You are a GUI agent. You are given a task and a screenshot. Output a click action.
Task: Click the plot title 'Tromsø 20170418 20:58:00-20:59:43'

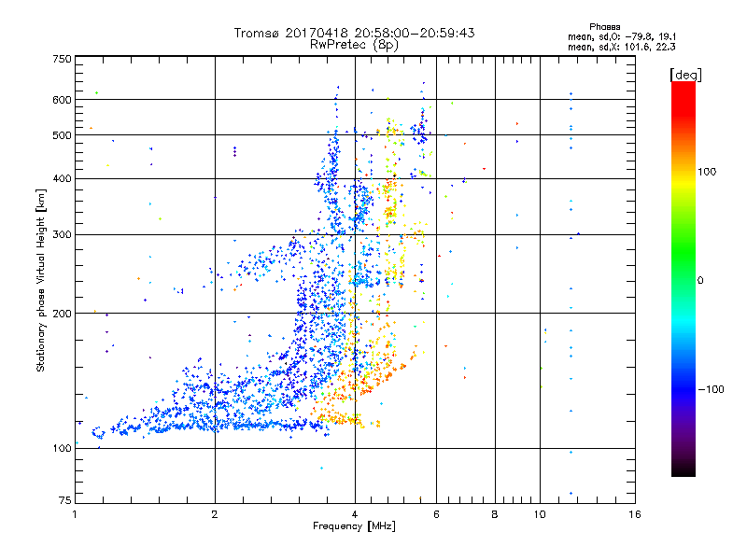pyautogui.click(x=354, y=33)
